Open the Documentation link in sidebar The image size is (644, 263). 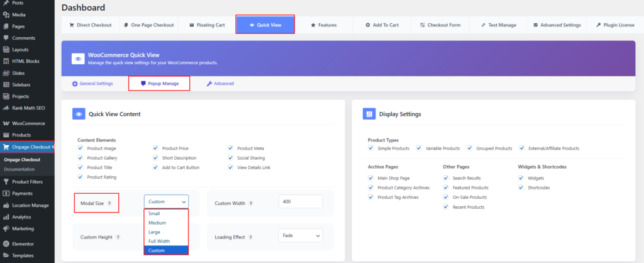tap(21, 169)
